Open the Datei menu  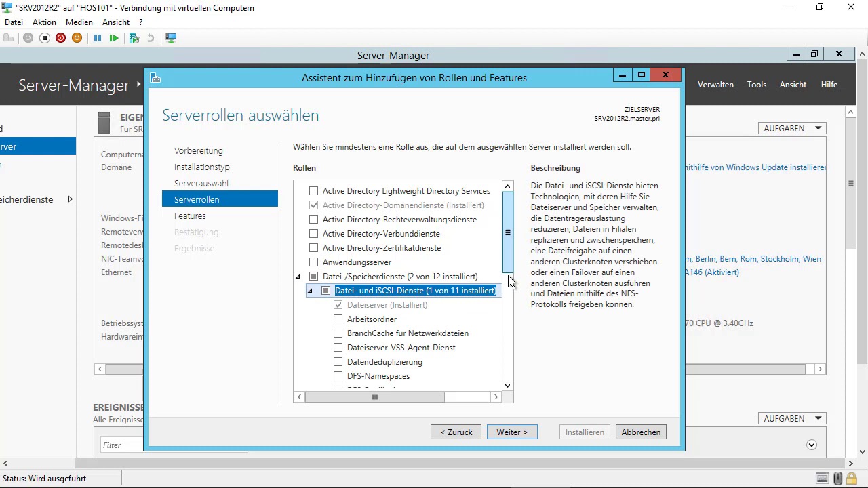(14, 22)
